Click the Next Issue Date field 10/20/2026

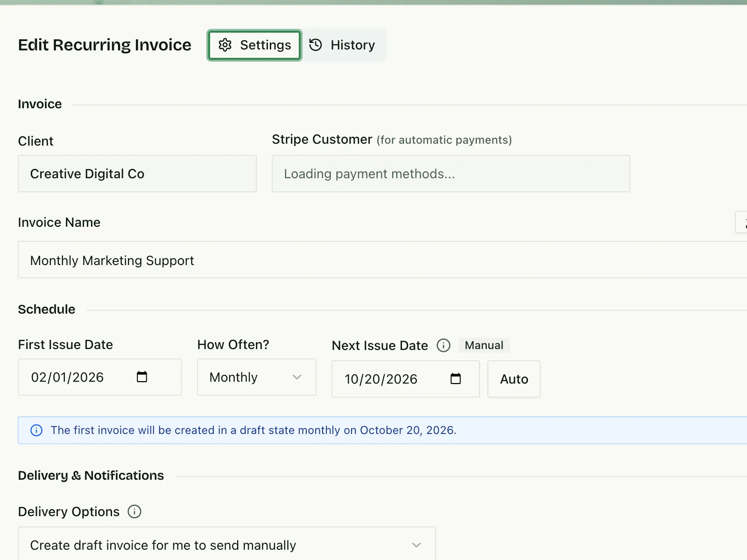pyautogui.click(x=406, y=379)
